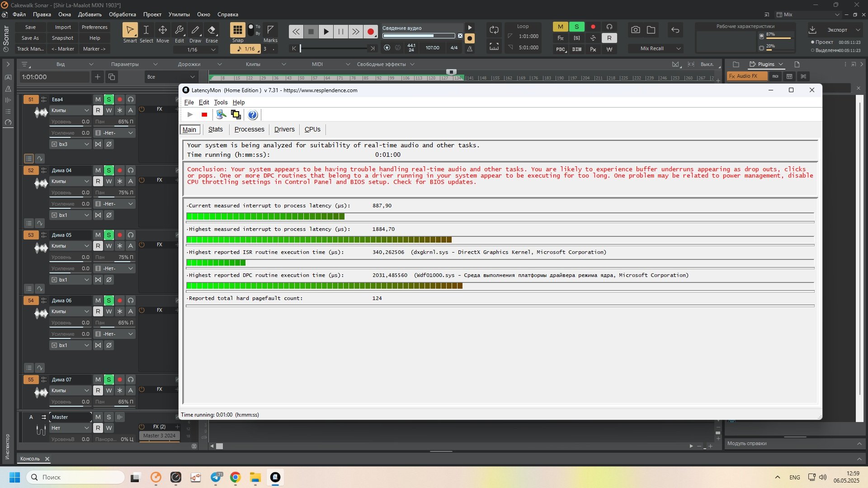Screen dimensions: 868x488
Task: Click the Preferences button
Action: [94, 27]
